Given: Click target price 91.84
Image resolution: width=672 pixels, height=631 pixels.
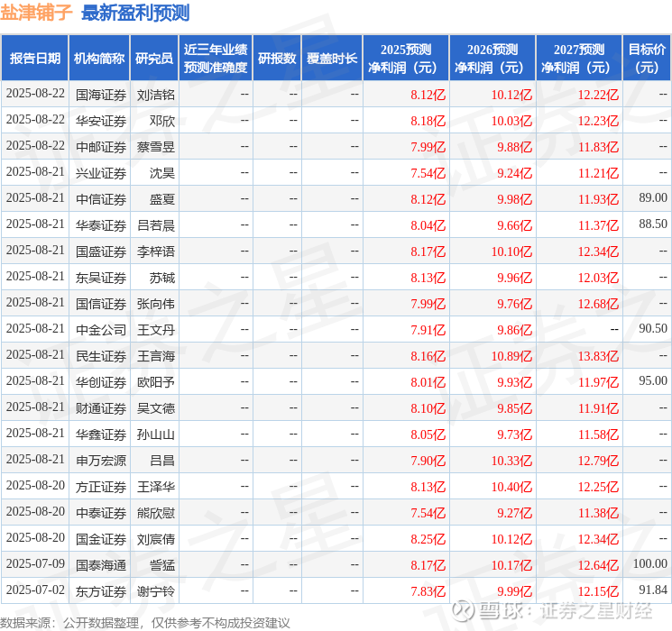Looking at the screenshot, I should coord(653,590).
